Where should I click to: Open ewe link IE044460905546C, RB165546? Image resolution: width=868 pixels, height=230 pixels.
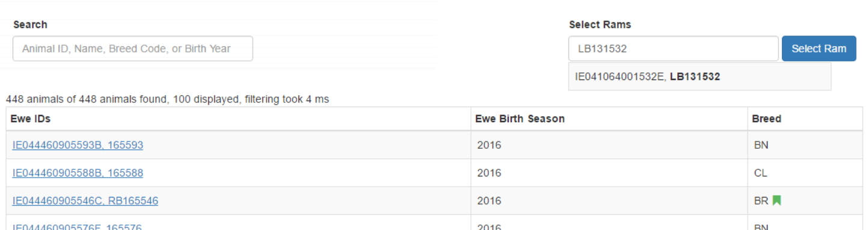pyautogui.click(x=85, y=200)
